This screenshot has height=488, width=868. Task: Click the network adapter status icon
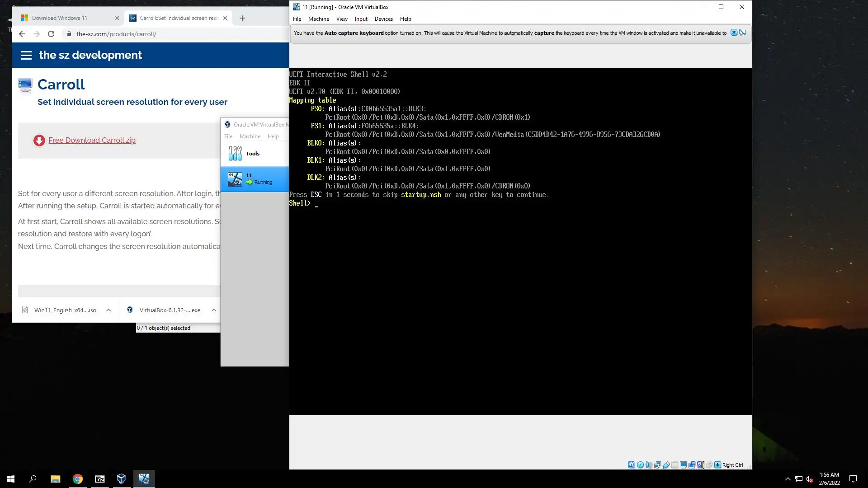[657, 465]
